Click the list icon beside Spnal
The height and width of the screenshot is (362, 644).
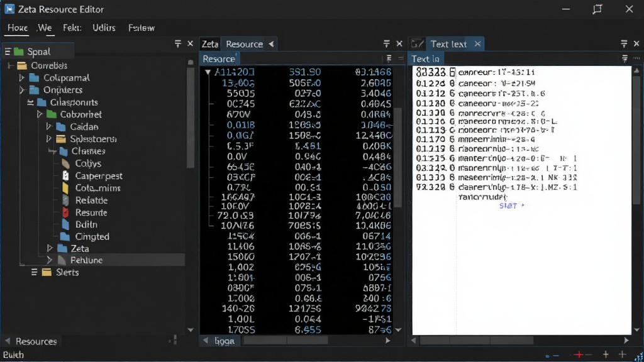pyautogui.click(x=8, y=52)
